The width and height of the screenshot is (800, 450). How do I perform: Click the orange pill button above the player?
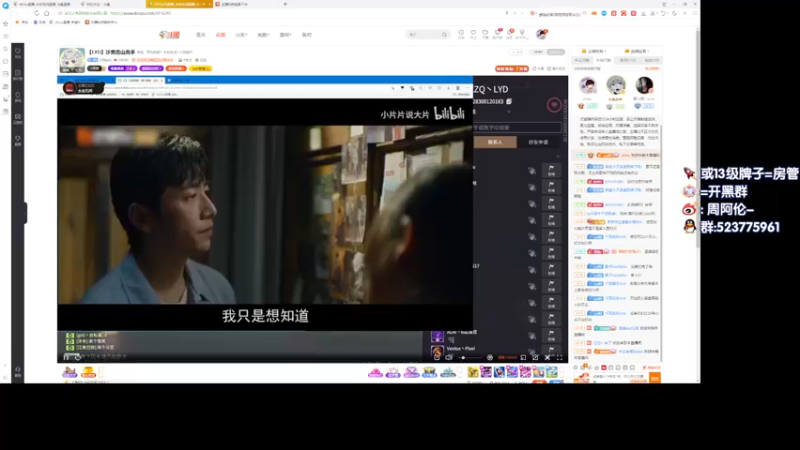coord(512,68)
